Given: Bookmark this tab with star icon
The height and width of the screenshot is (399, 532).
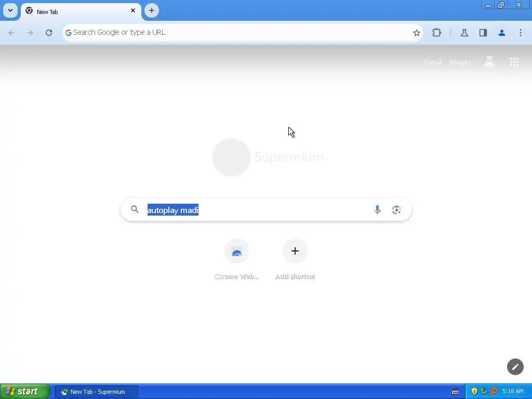Looking at the screenshot, I should (x=416, y=33).
